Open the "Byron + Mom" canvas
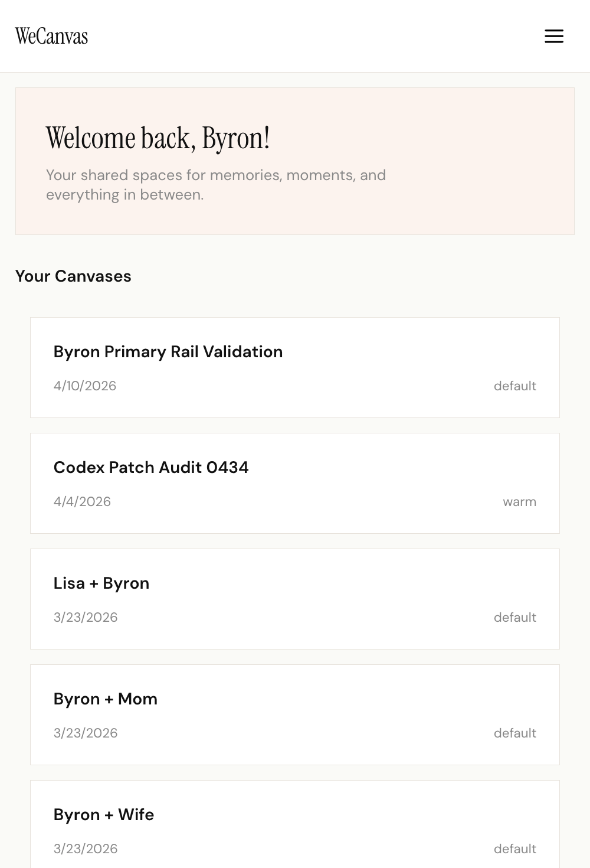 pyautogui.click(x=106, y=699)
